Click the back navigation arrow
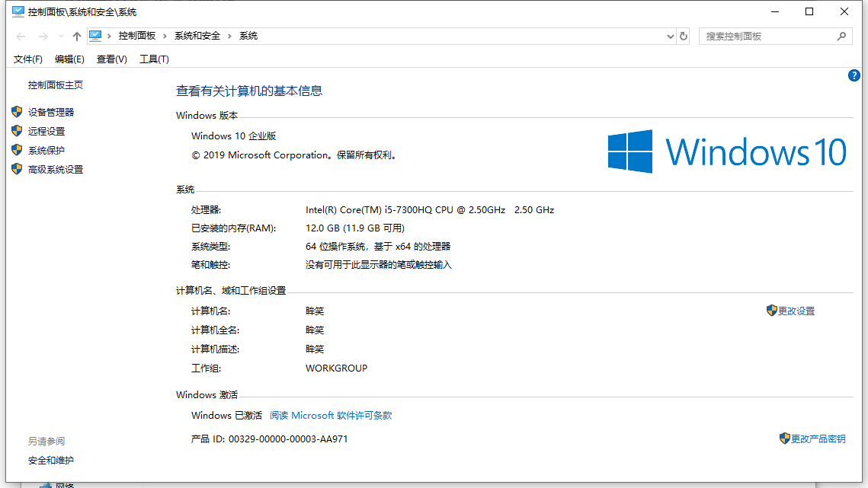Viewport: 868px width, 488px height. [x=21, y=37]
